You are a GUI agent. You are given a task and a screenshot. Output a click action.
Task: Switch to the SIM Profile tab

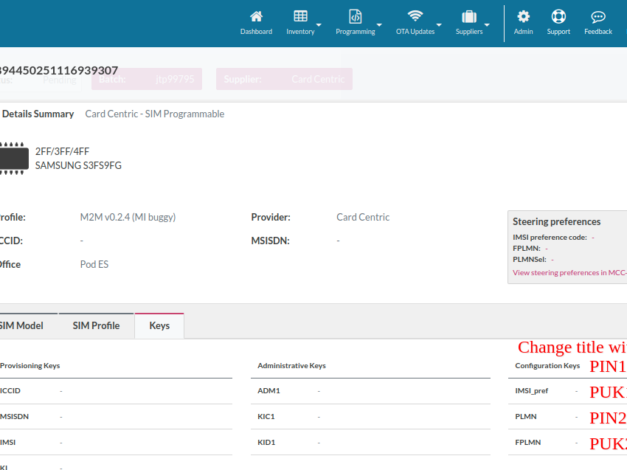point(96,326)
